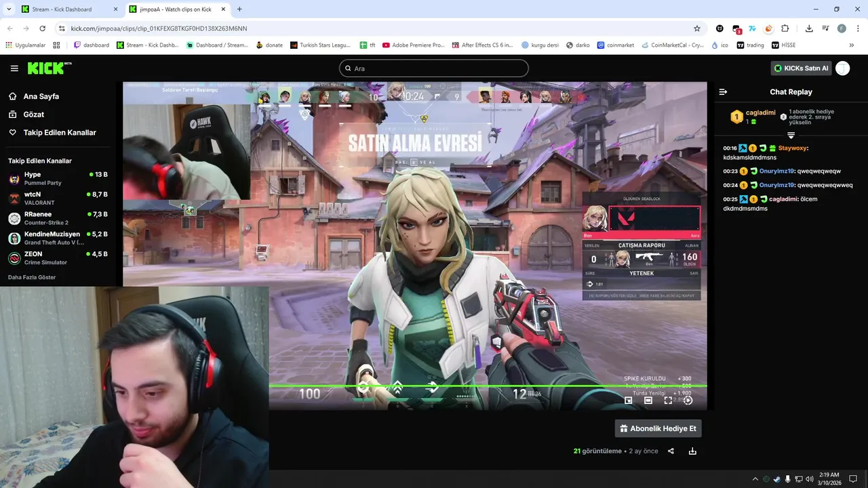Go back to the previous page
This screenshot has height=488, width=868.
coord(10,28)
